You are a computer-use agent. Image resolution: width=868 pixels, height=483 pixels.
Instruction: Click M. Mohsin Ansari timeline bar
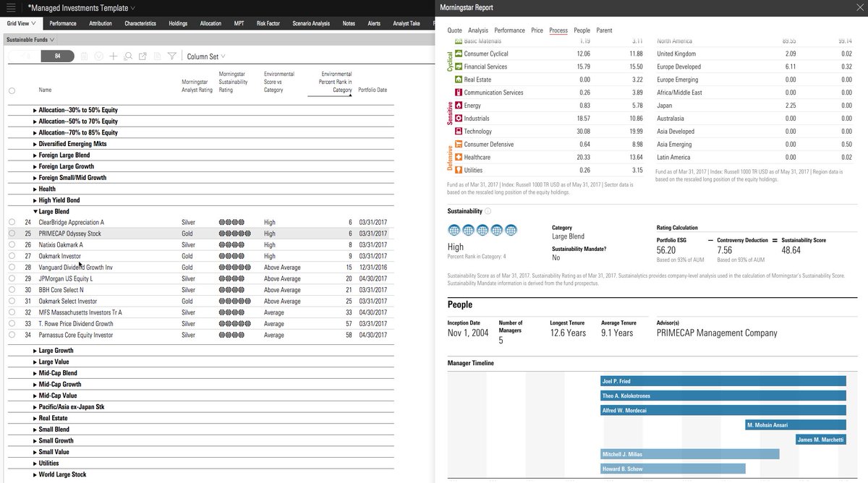pos(796,424)
